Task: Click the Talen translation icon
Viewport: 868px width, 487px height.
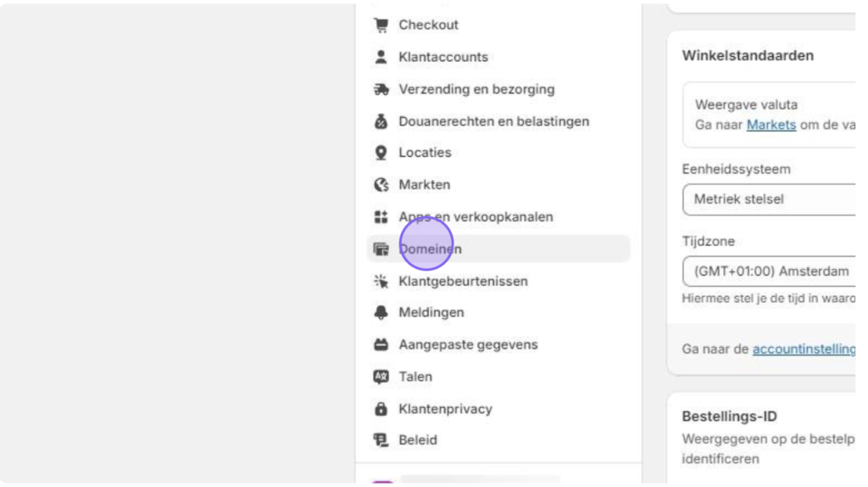Action: point(381,377)
